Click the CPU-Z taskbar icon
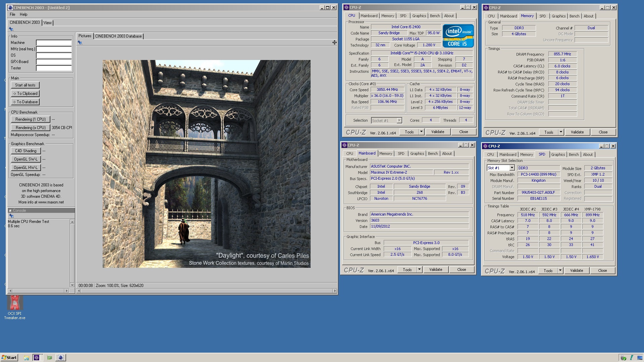644x362 pixels. [37, 358]
